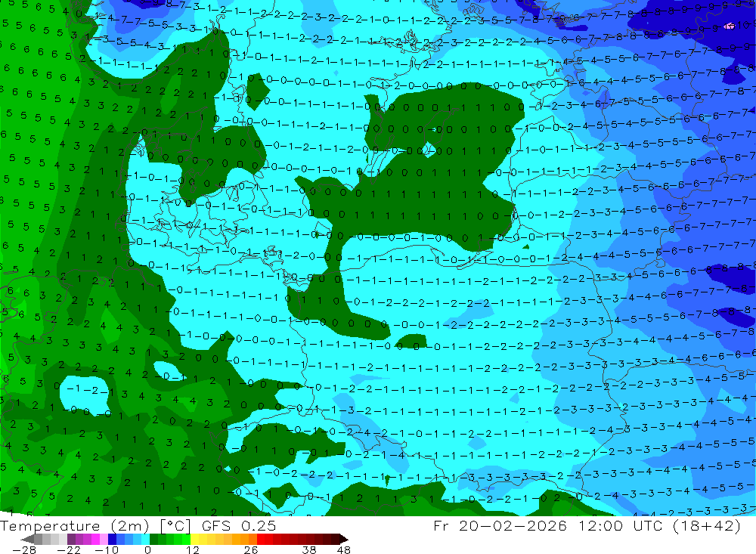
Task: Click the right dark arrow end of the color bar
Action: [x=344, y=540]
